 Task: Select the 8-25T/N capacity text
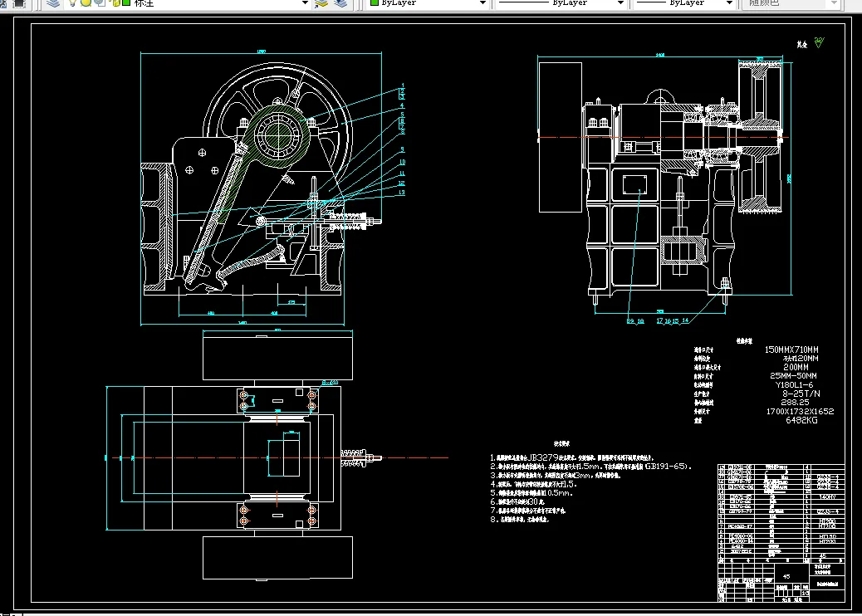[801, 394]
